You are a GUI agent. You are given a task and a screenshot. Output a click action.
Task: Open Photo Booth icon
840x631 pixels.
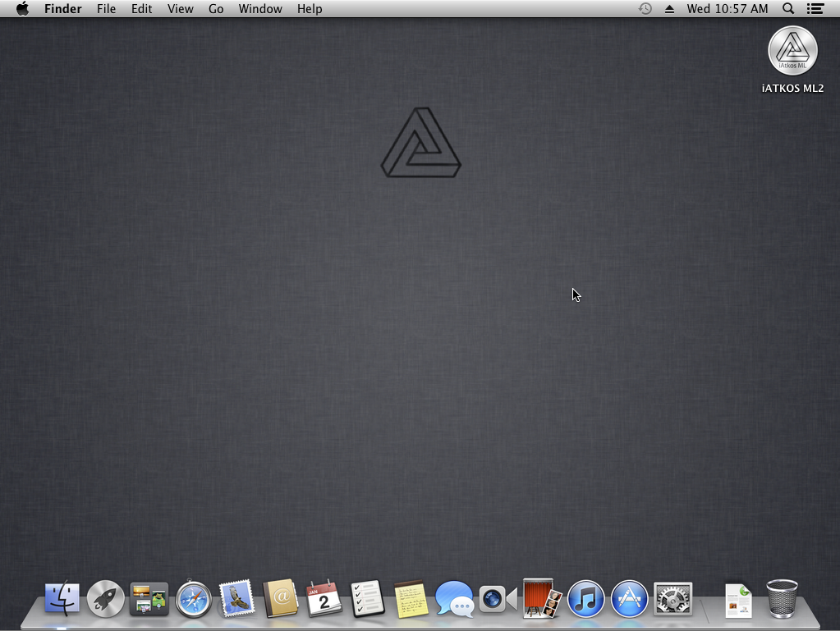pyautogui.click(x=542, y=598)
